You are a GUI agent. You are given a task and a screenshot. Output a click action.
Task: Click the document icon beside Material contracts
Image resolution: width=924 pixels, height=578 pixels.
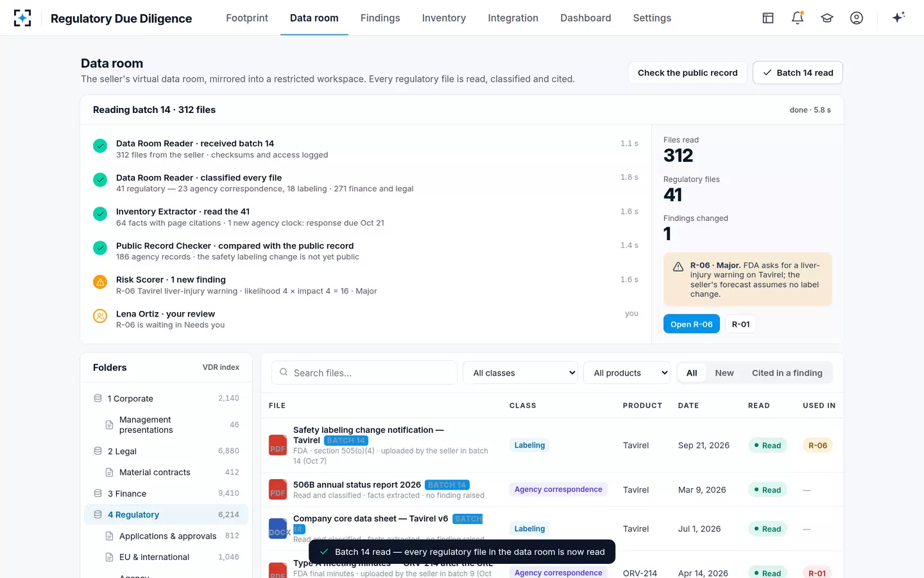coord(109,472)
